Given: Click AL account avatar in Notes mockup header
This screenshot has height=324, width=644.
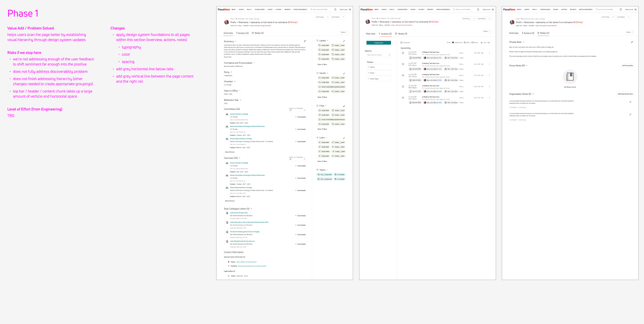Looking at the screenshot, I should click(x=635, y=9).
